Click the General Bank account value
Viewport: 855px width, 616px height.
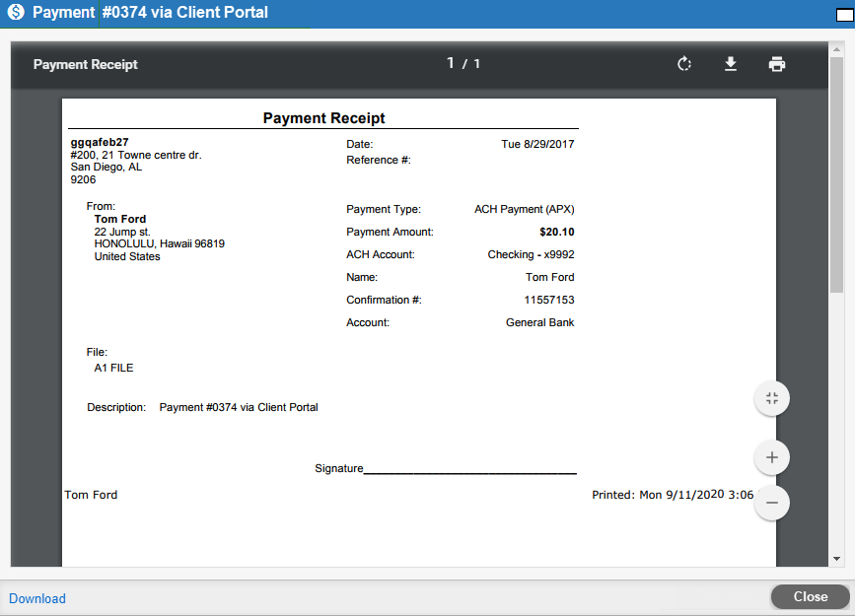pos(539,322)
